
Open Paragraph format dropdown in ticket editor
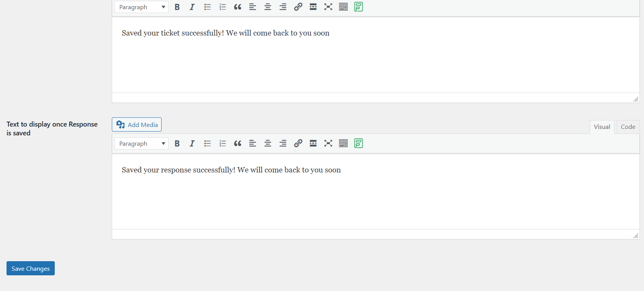(x=141, y=7)
